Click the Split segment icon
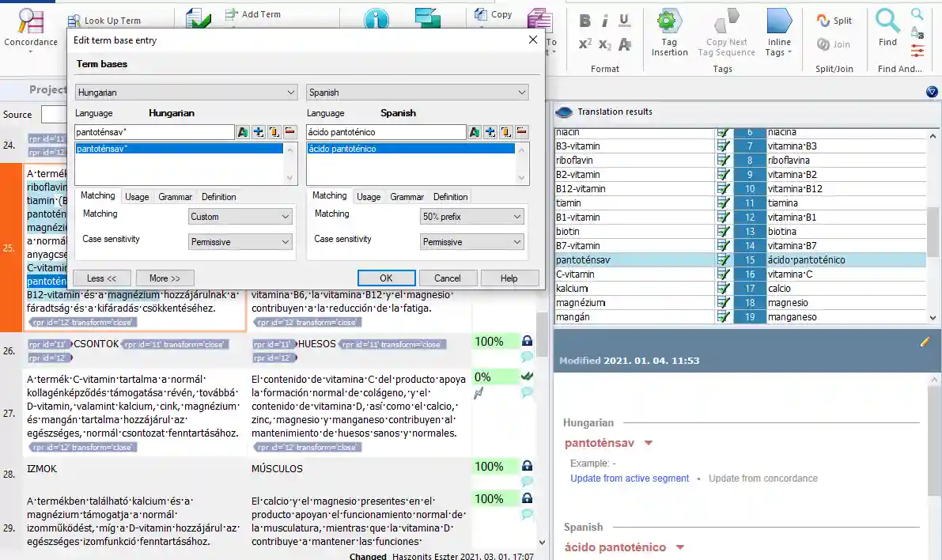This screenshot has width=942, height=560. (x=834, y=21)
